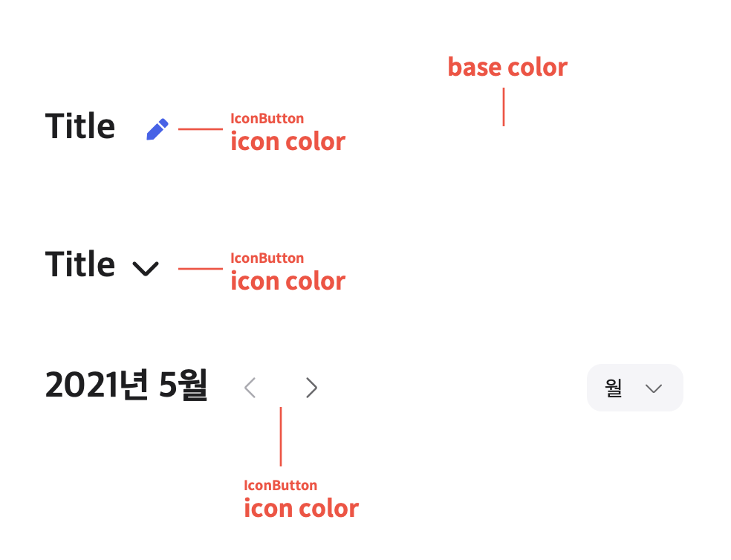Screen dimensions: 731x560
Task: Click the 월 text in dropdown
Action: [614, 388]
